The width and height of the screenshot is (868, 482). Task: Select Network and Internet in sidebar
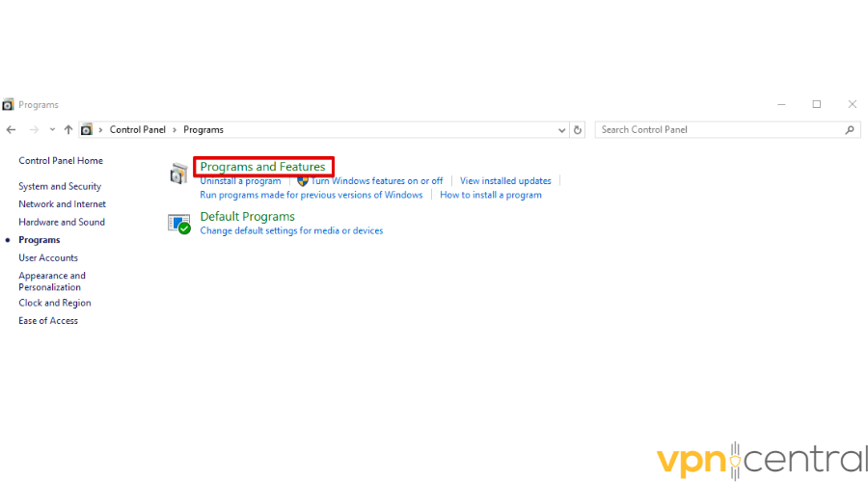[x=62, y=204]
